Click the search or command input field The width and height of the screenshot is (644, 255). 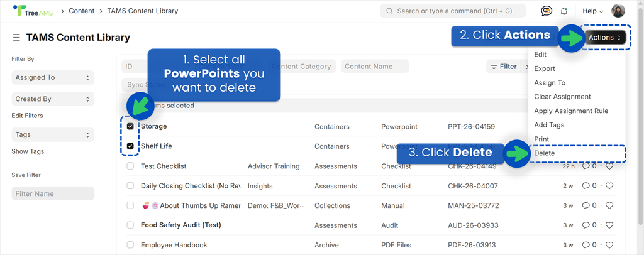[456, 11]
